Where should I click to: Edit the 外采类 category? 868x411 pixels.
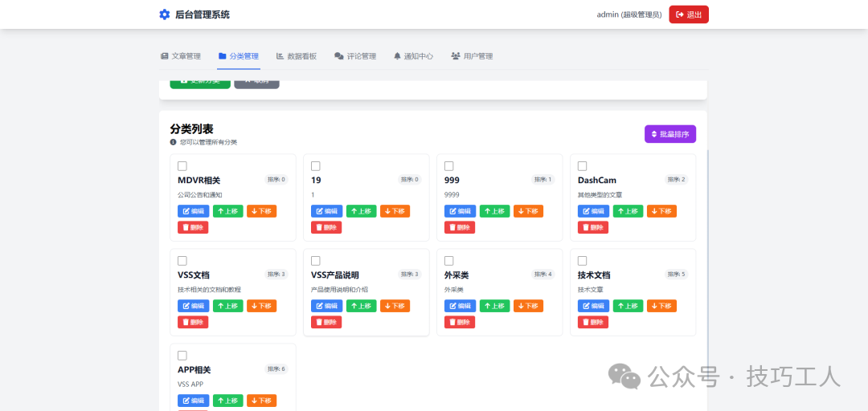point(460,305)
